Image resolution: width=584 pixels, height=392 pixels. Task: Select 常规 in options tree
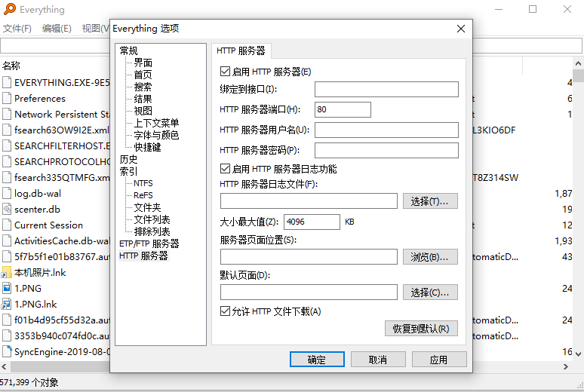128,51
